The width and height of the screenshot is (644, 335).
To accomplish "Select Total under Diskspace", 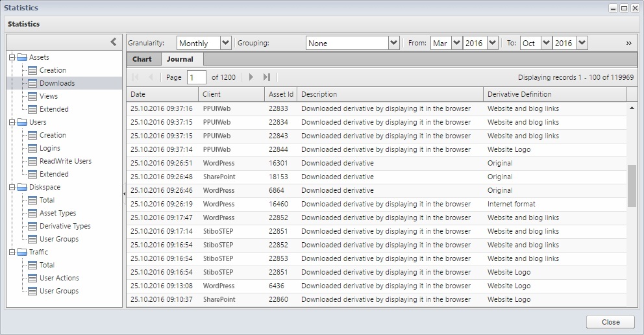I will click(x=47, y=200).
